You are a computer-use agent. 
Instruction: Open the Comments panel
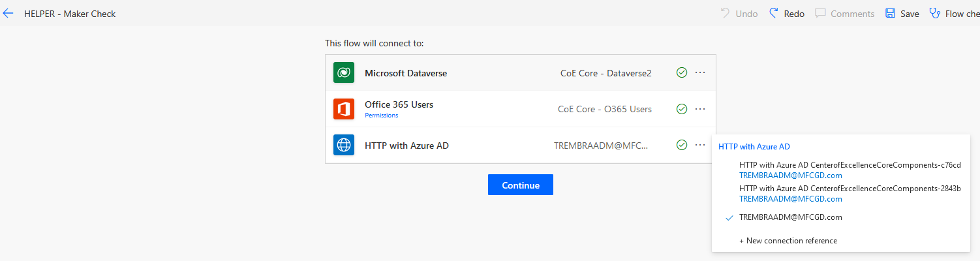(x=844, y=14)
